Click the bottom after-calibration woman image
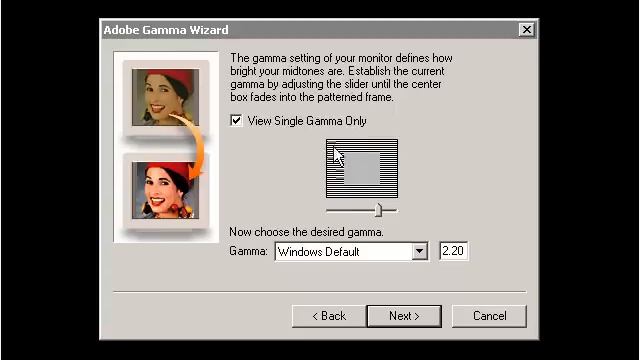The width and height of the screenshot is (640, 360). (166, 190)
